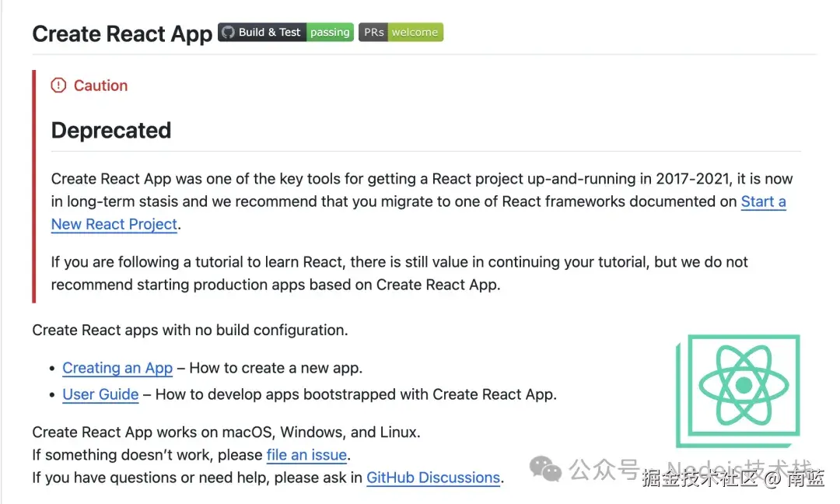
Task: Click the red Caution alert icon
Action: [58, 86]
